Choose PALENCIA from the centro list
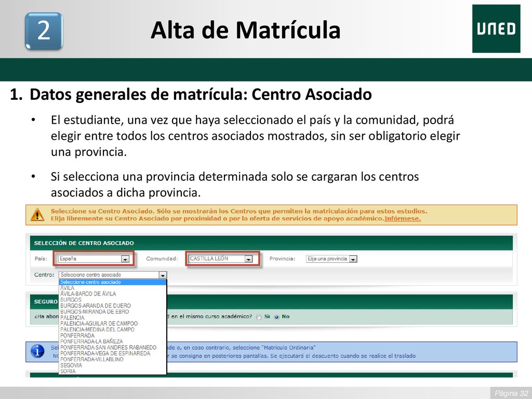The width and height of the screenshot is (532, 399). [113, 317]
